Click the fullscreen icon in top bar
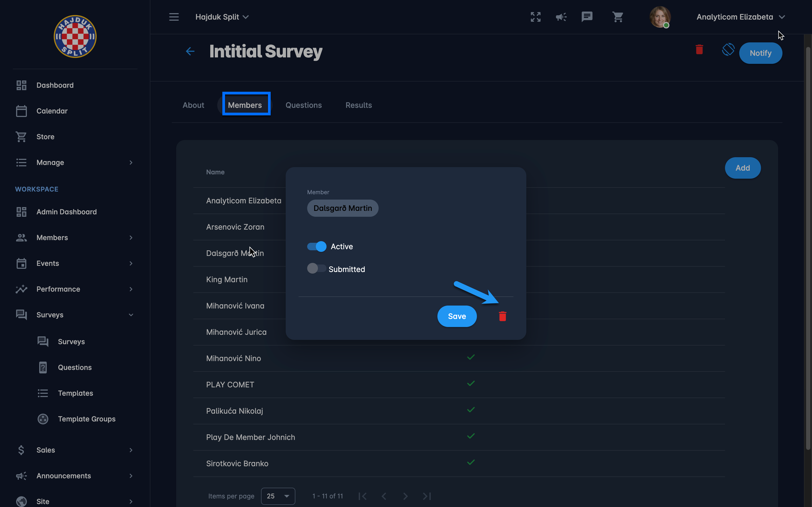Viewport: 812px width, 507px height. point(535,17)
